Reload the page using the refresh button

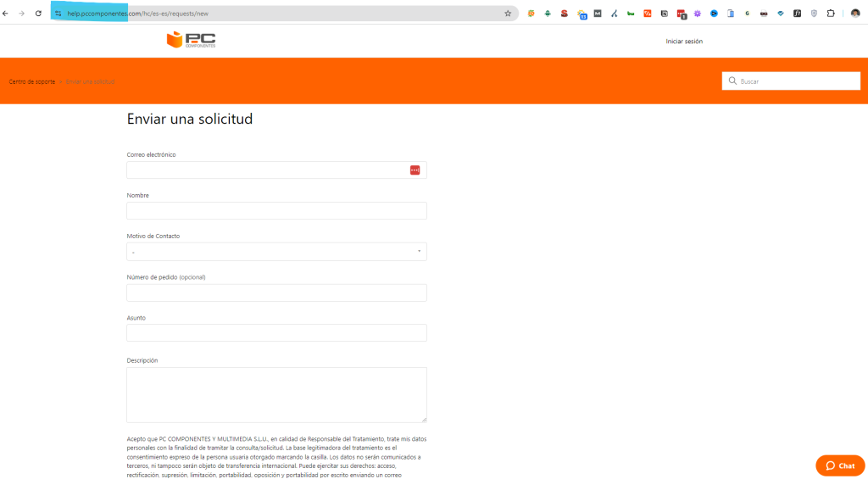(38, 14)
